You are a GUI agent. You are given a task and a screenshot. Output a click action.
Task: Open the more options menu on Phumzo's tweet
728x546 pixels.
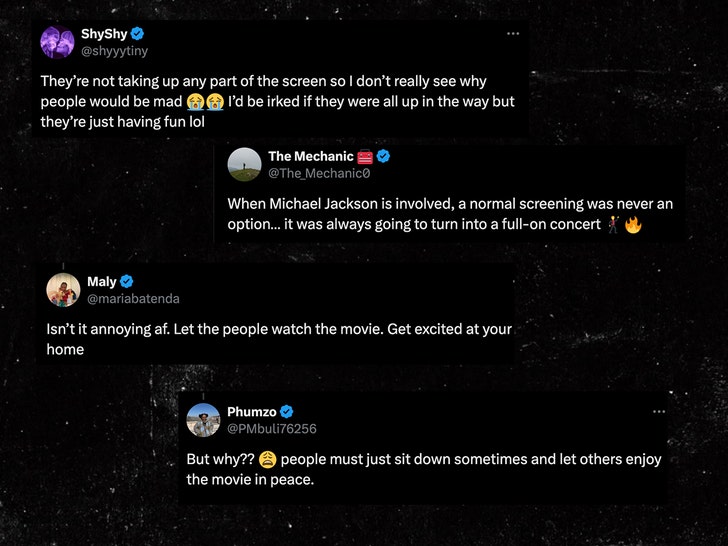(x=658, y=411)
